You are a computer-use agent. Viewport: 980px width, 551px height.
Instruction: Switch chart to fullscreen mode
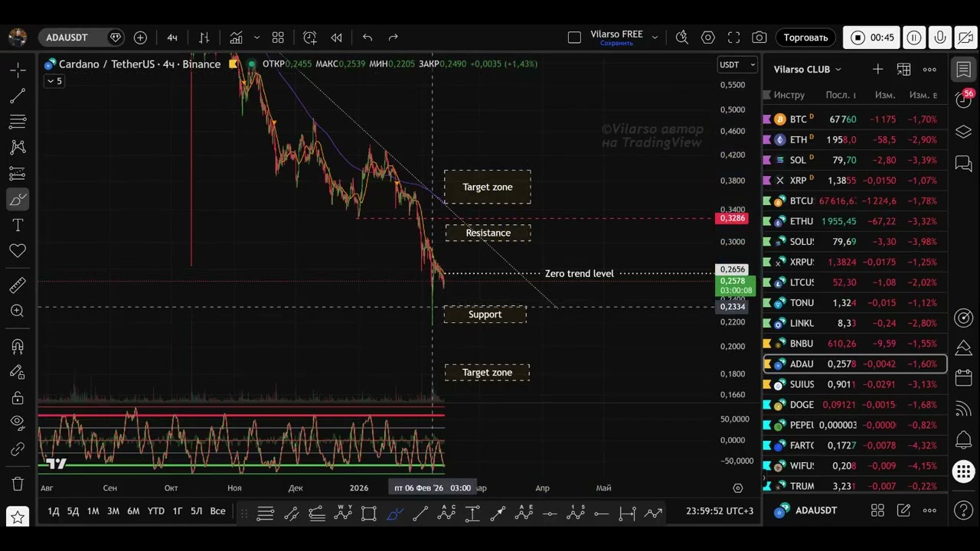[733, 37]
